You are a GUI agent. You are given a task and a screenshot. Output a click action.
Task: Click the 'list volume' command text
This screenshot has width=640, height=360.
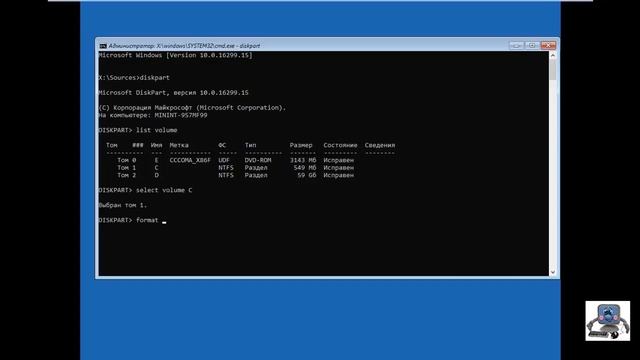click(x=156, y=130)
